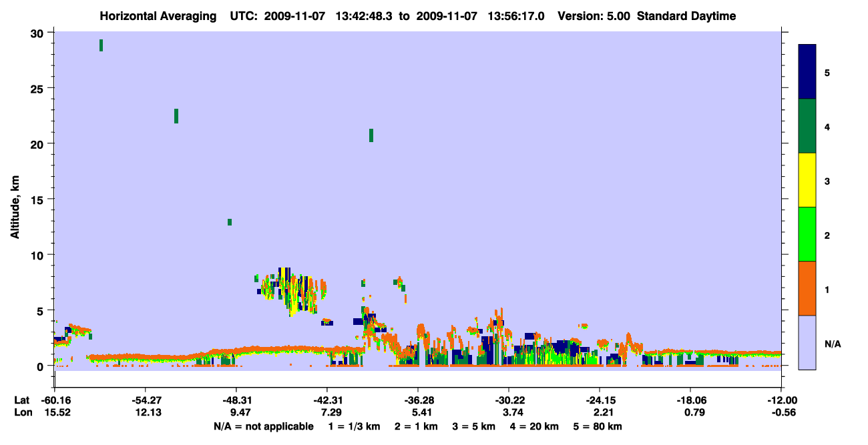
Task: Click longitude value 12.13
Action: point(148,412)
